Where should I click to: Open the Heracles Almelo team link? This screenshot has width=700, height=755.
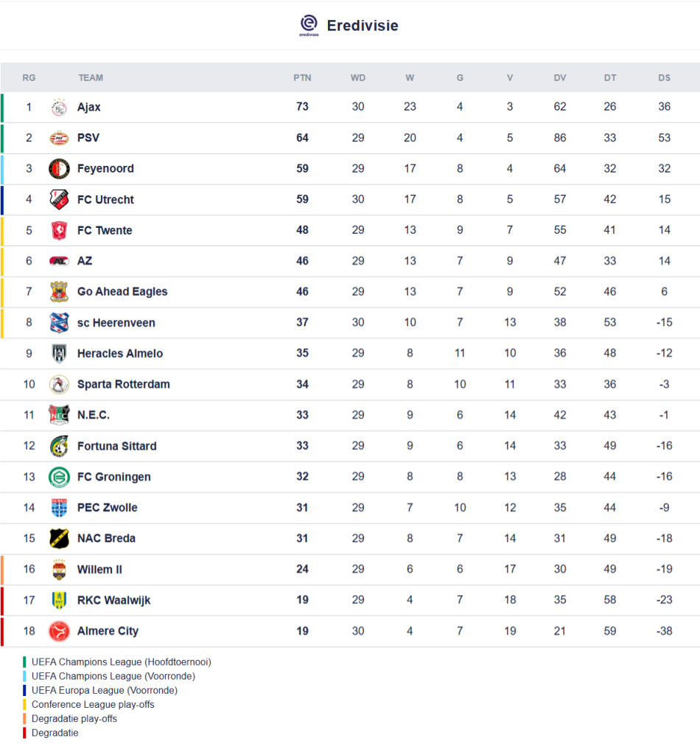119,354
